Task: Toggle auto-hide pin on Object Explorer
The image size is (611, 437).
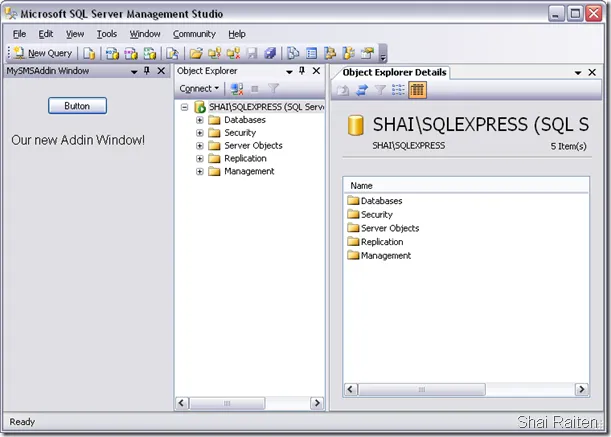Action: click(x=302, y=71)
